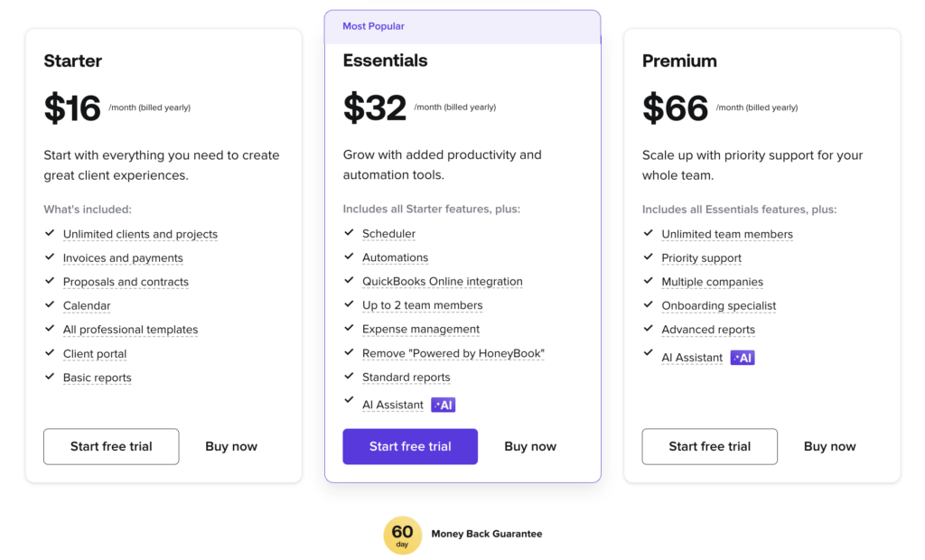Click the checkmark beside Unlimited team members

click(x=648, y=233)
